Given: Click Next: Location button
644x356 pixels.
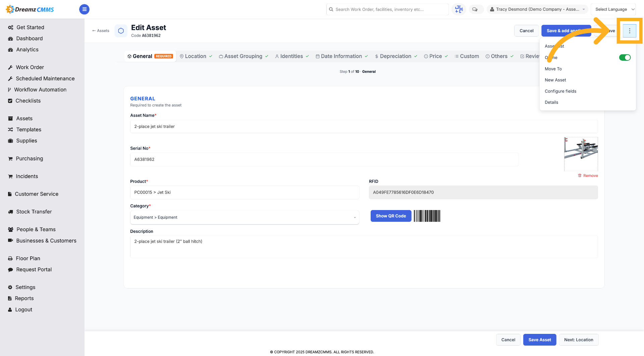Looking at the screenshot, I should coord(579,340).
